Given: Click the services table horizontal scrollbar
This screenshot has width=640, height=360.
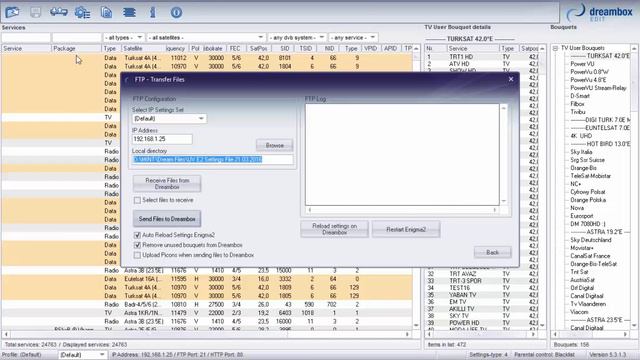Looking at the screenshot, I should click(x=206, y=334).
